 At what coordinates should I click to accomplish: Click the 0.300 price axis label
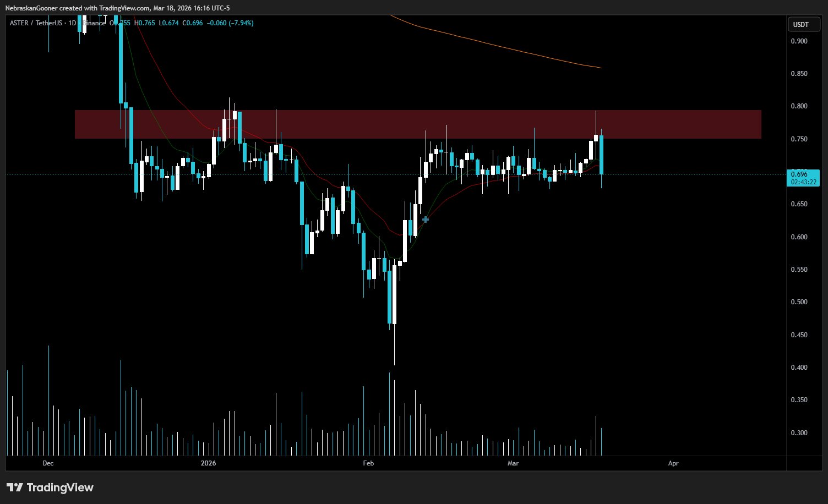coord(799,433)
